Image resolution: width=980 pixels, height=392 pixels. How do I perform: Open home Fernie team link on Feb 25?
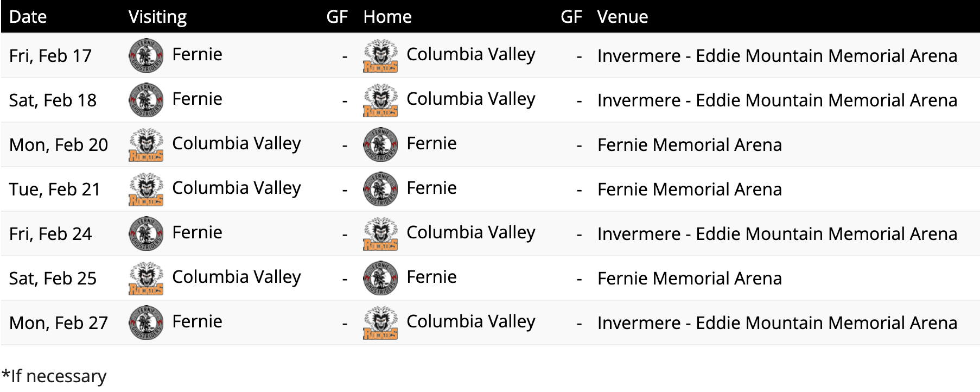[431, 277]
